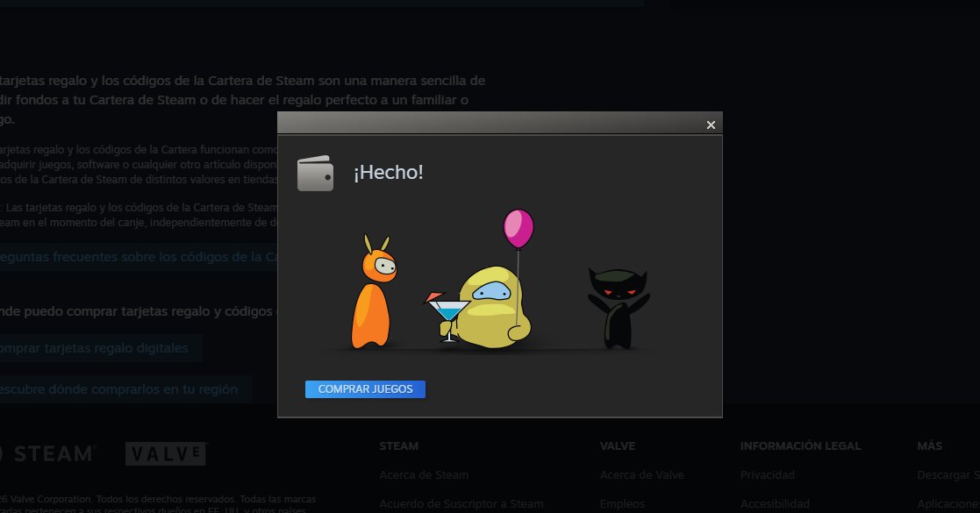Viewport: 980px width, 513px height.
Task: Open Accesibilidad footer link
Action: pyautogui.click(x=775, y=503)
